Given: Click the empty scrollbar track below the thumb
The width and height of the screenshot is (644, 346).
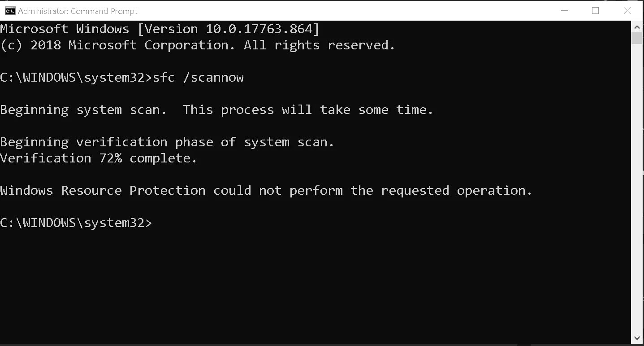Looking at the screenshot, I should coord(637,188).
